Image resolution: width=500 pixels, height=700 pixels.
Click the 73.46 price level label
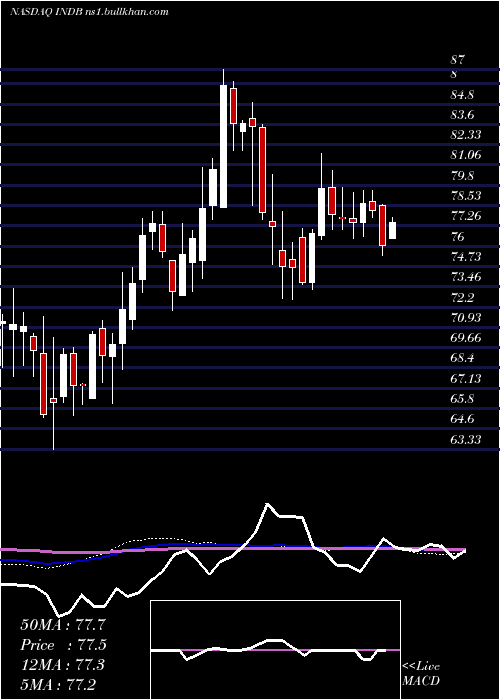466,277
